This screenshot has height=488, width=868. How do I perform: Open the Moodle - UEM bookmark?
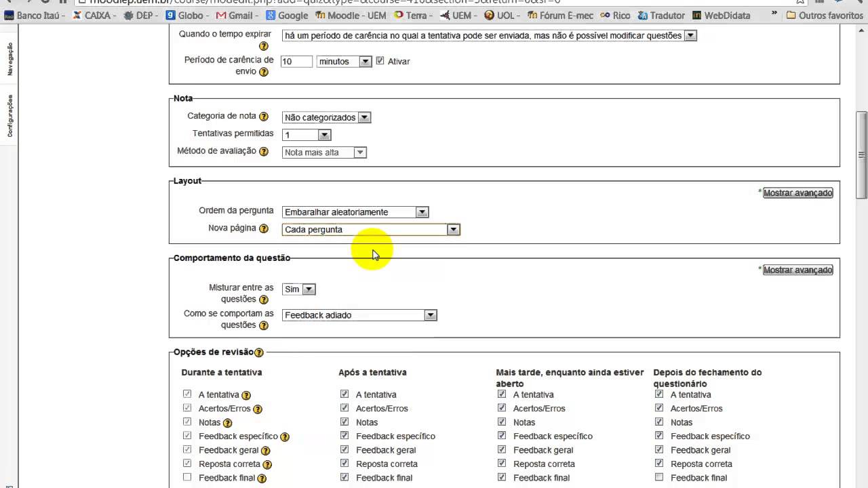352,15
